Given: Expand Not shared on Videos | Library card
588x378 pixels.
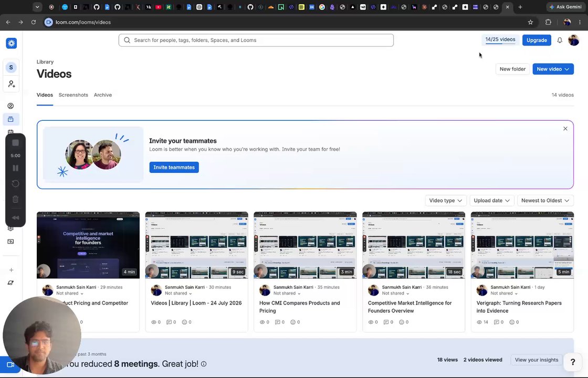Looking at the screenshot, I should pos(178,293).
